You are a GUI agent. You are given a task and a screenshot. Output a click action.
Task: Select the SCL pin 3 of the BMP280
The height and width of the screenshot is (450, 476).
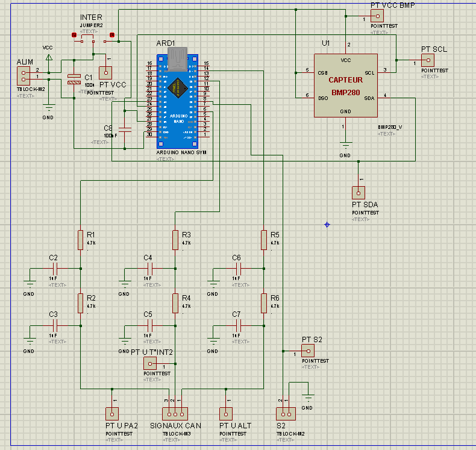pyautogui.click(x=384, y=72)
